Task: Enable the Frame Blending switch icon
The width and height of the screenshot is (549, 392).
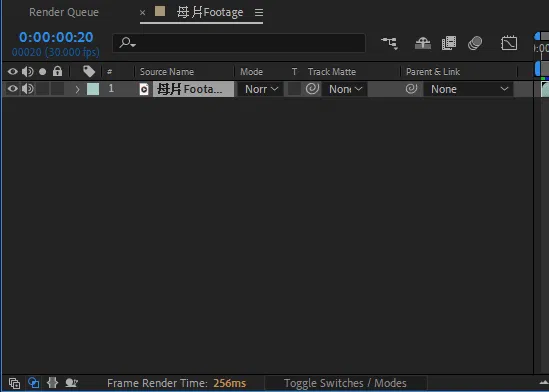Action: pos(449,43)
